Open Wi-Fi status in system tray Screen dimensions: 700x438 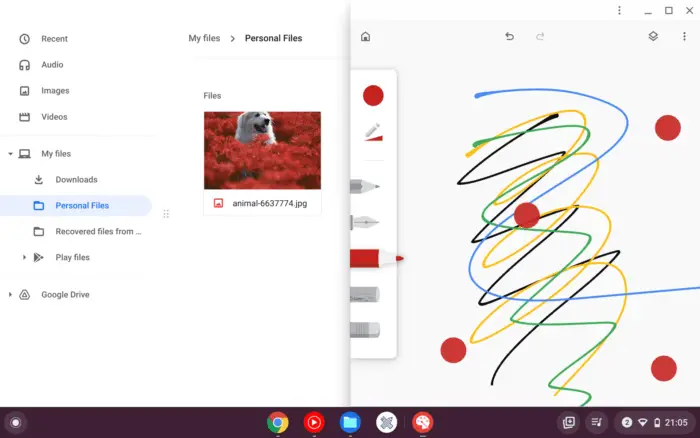[x=642, y=422]
